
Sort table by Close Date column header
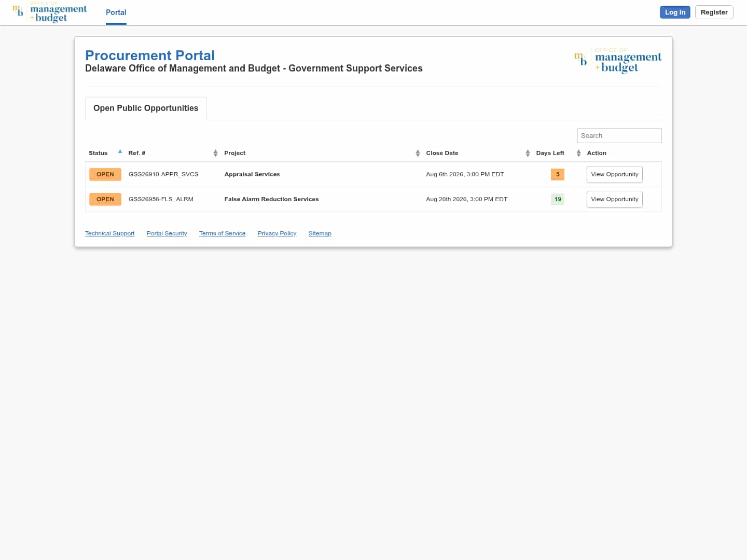(x=477, y=153)
